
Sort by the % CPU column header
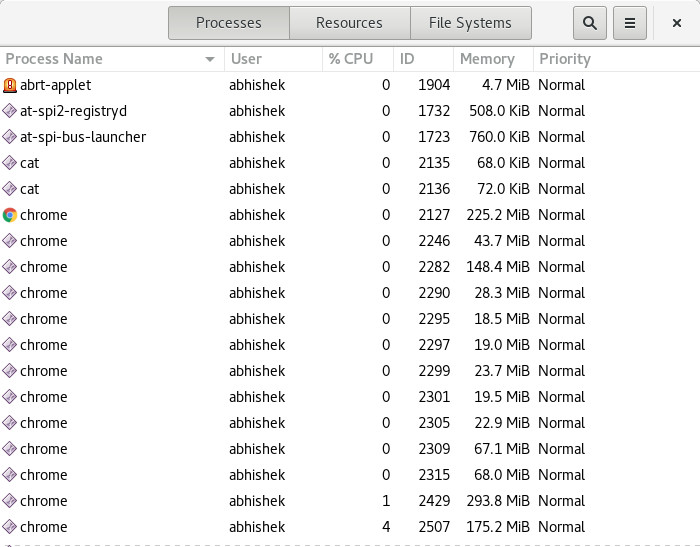pos(350,59)
